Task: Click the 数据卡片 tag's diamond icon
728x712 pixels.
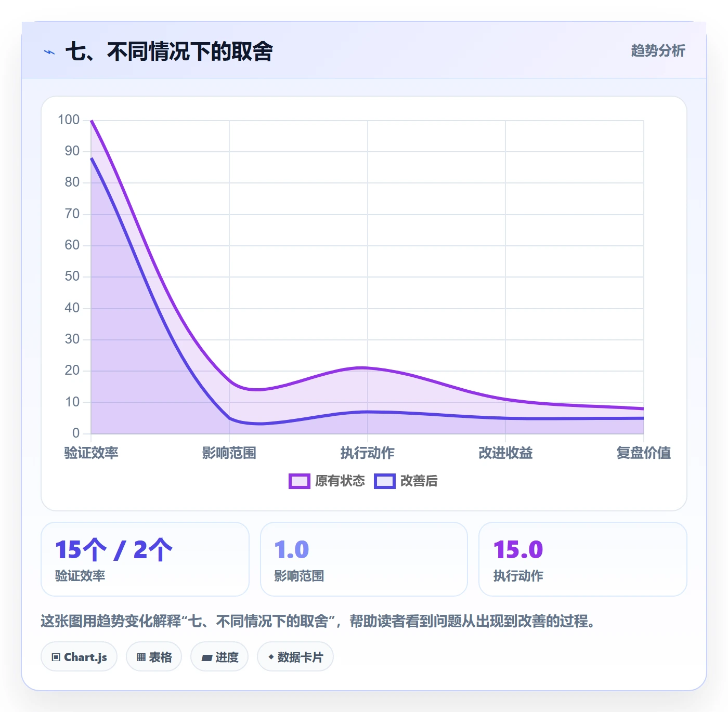Action: click(271, 657)
